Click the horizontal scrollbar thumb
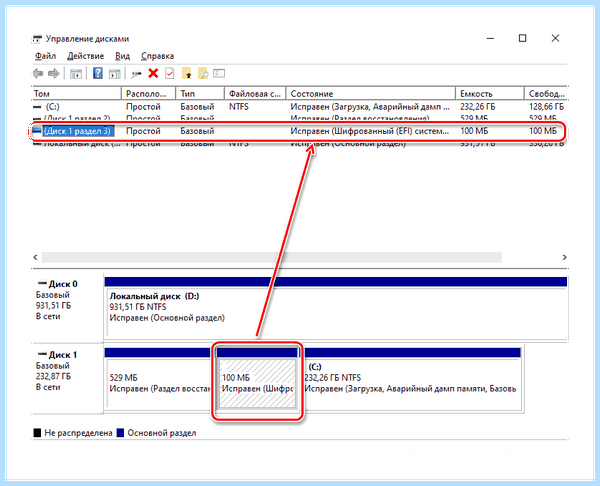 pyautogui.click(x=272, y=257)
